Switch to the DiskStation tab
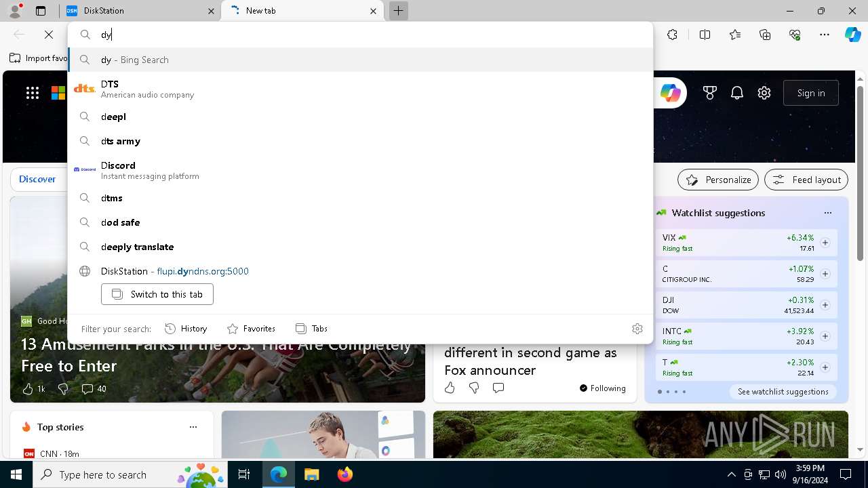868x488 pixels. click(140, 11)
